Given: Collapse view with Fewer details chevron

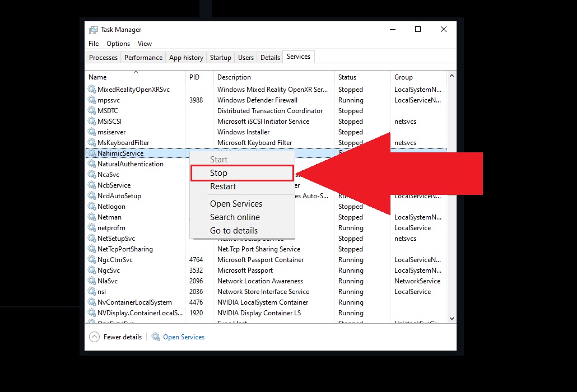Looking at the screenshot, I should click(94, 337).
